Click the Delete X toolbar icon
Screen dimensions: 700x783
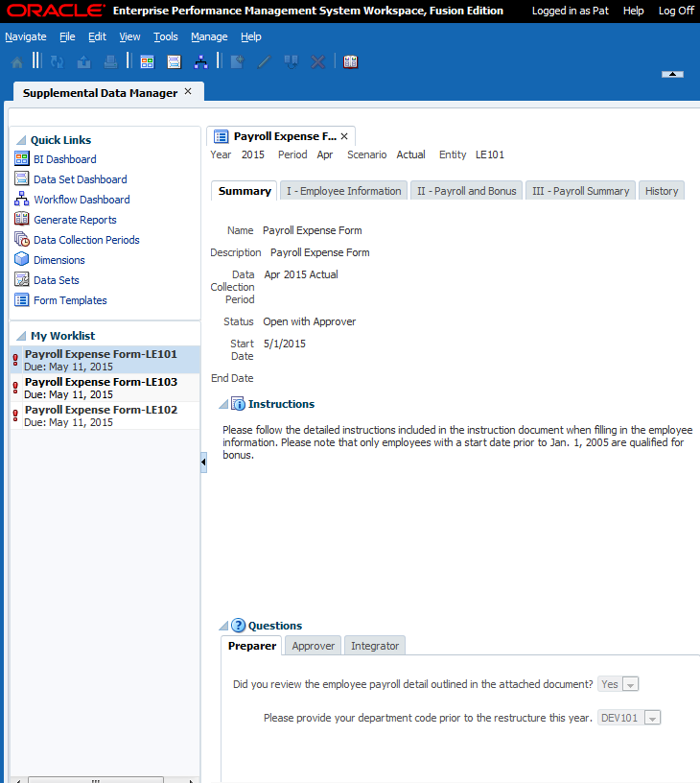tap(317, 62)
